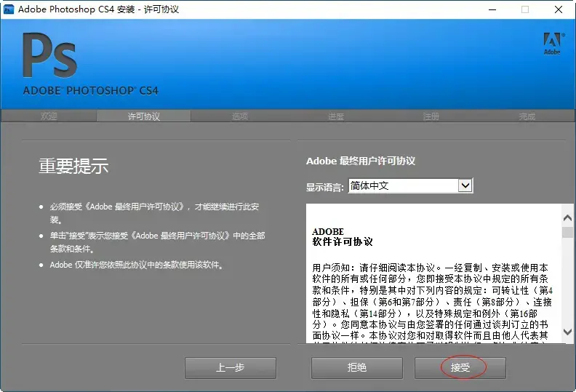Click the bullet starting 单击“接受”表示您接受
The width and height of the screenshot is (576, 392).
157,242
